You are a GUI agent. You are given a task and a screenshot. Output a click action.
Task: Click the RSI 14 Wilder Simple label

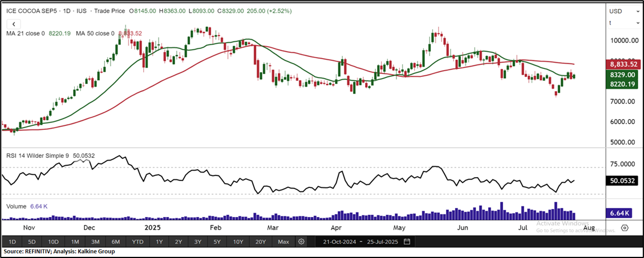click(x=38, y=156)
